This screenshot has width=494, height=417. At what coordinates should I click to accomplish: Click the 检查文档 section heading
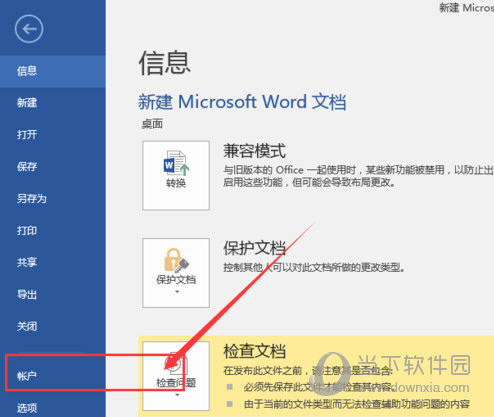[x=254, y=351]
